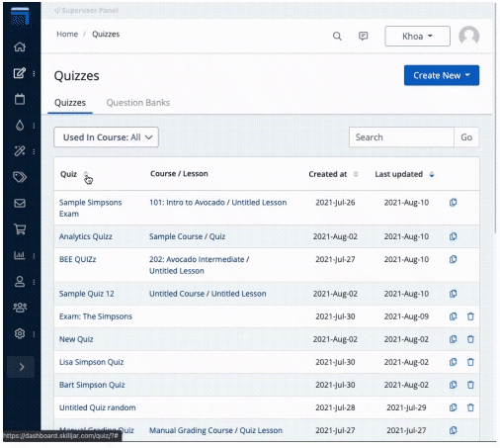Open the BEE QUIZz quiz link
Screen dimensions: 500x448
coord(78,259)
